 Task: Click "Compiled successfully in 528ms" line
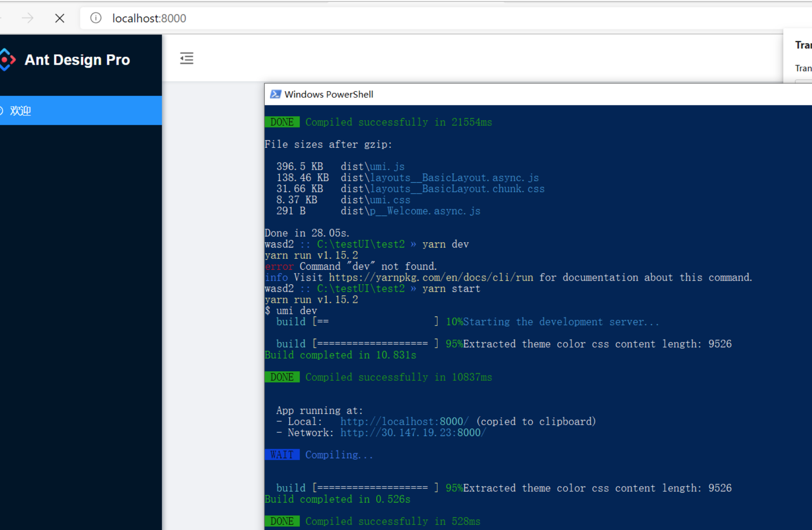393,521
